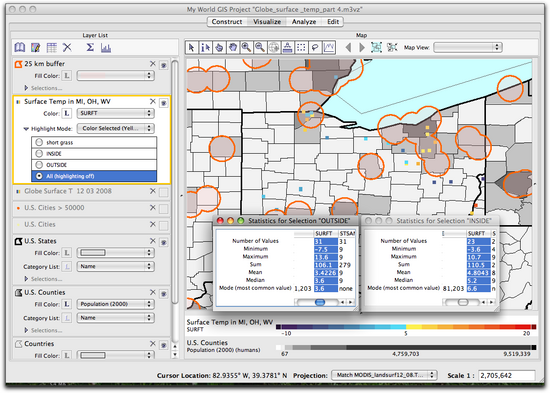Viewport: 550px width, 393px height.
Task: Click L button beside Surface Temp Color
Action: 67,113
